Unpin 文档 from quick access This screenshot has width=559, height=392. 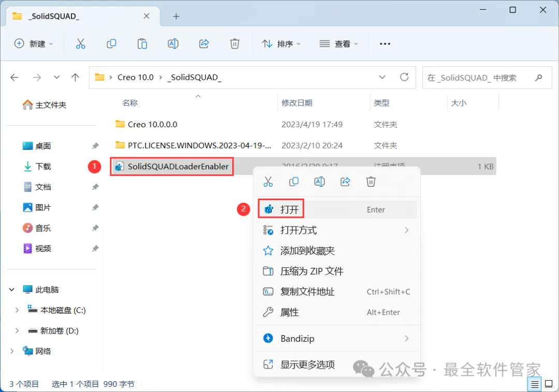pyautogui.click(x=95, y=187)
